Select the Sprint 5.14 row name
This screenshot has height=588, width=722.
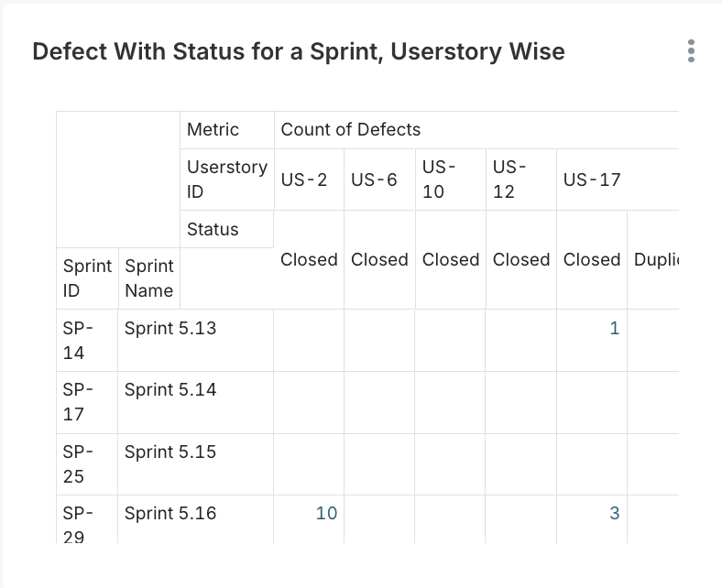[170, 389]
